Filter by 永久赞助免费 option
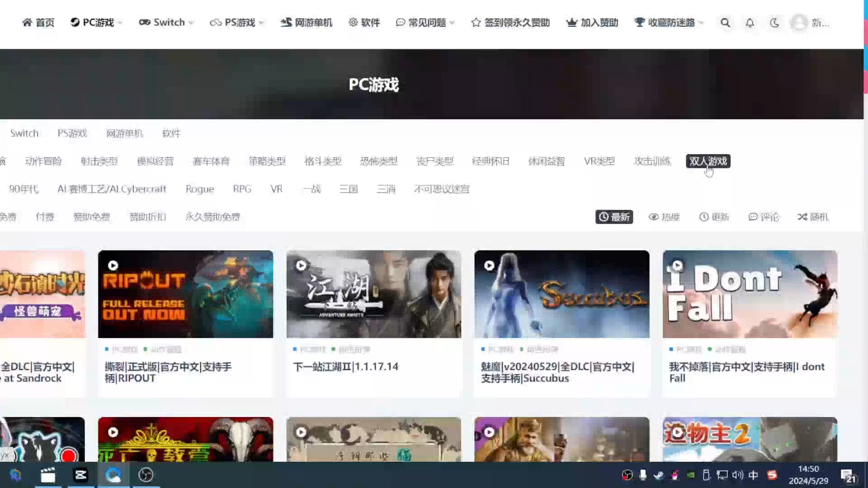The width and height of the screenshot is (868, 488). (212, 217)
